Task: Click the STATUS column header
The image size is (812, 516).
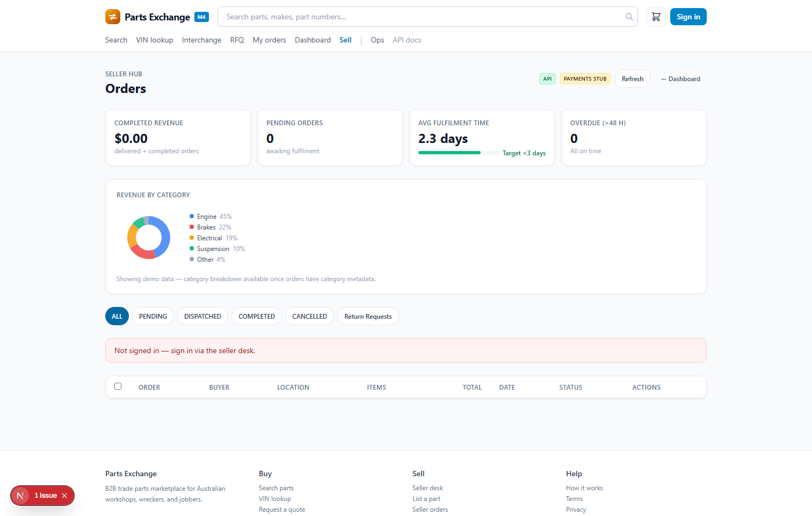Action: click(x=570, y=387)
